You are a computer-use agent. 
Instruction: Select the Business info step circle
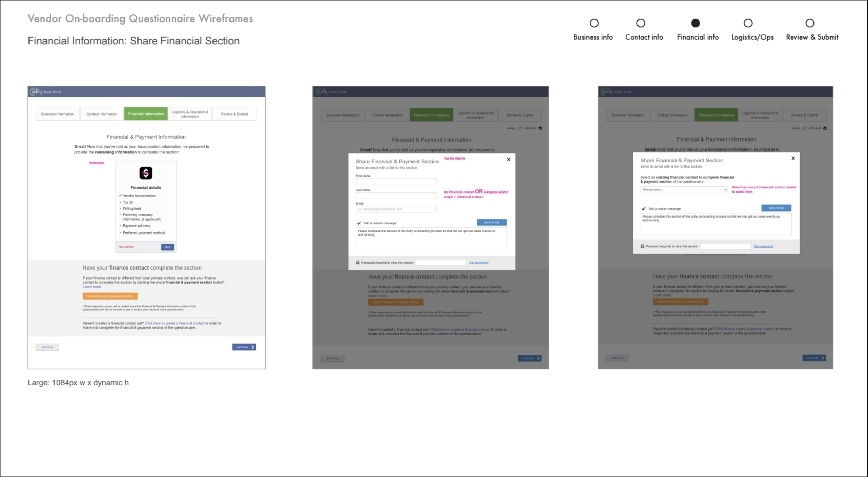click(x=594, y=23)
